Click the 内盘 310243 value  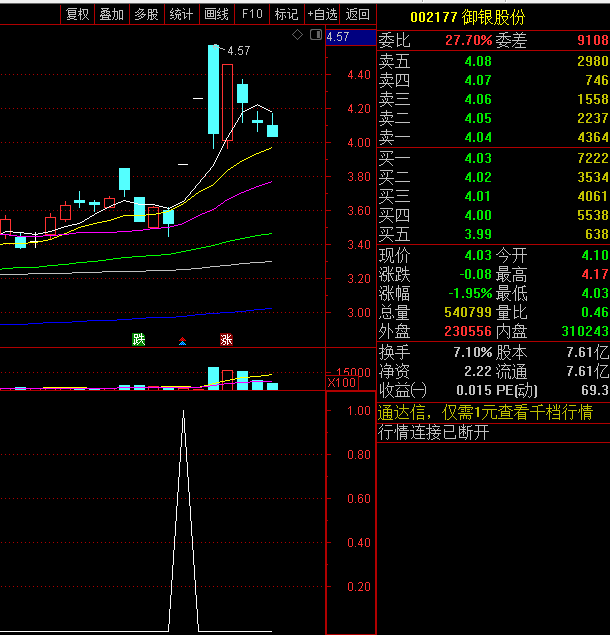(x=585, y=331)
